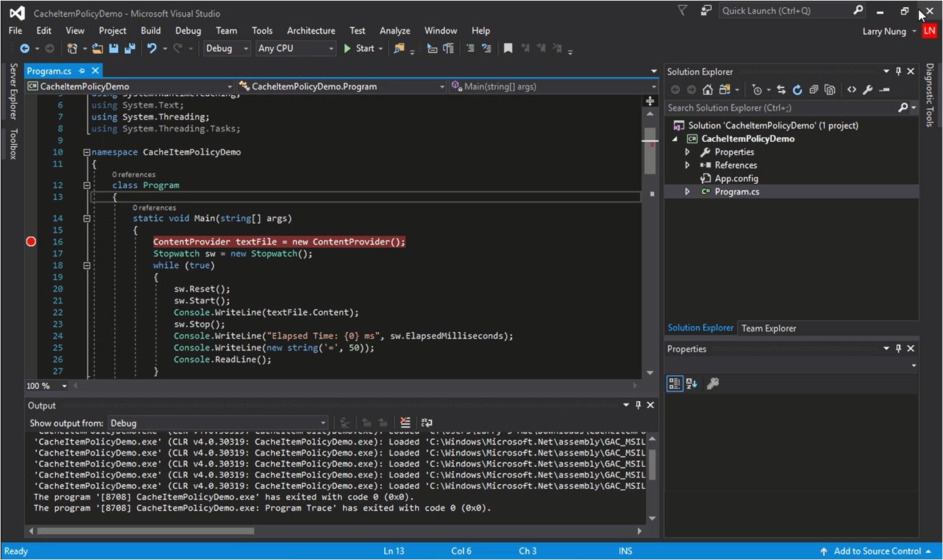The image size is (943, 560).
Task: Click the Navigate Backward arrow in main toolbar
Action: pyautogui.click(x=25, y=49)
